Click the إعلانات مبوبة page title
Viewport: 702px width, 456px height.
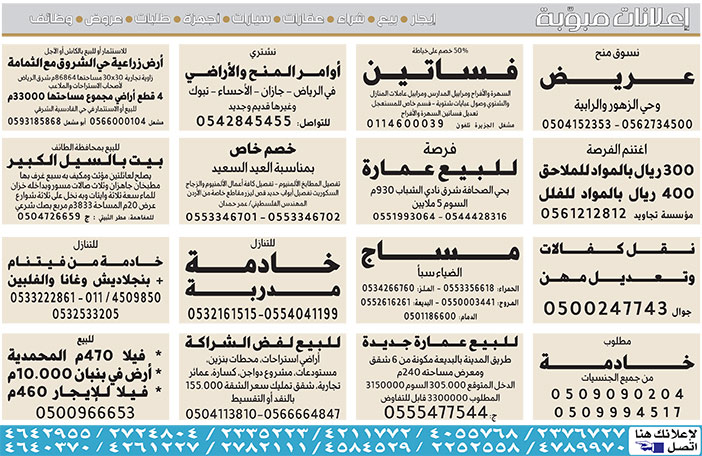613,19
